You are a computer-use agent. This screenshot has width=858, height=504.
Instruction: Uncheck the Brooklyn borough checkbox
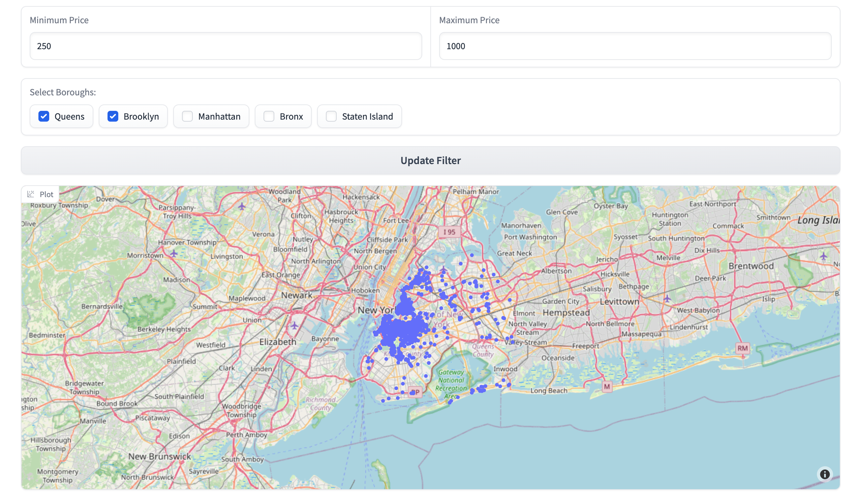[113, 116]
